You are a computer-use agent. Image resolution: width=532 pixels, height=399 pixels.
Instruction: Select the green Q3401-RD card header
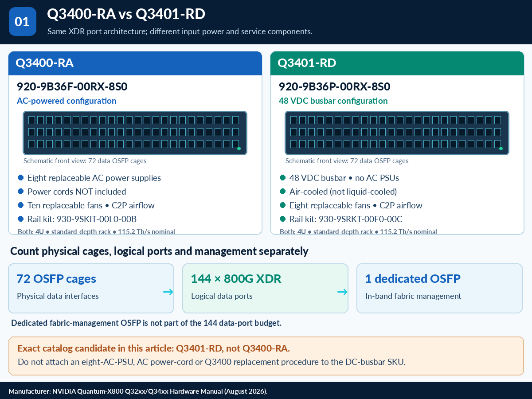click(397, 63)
